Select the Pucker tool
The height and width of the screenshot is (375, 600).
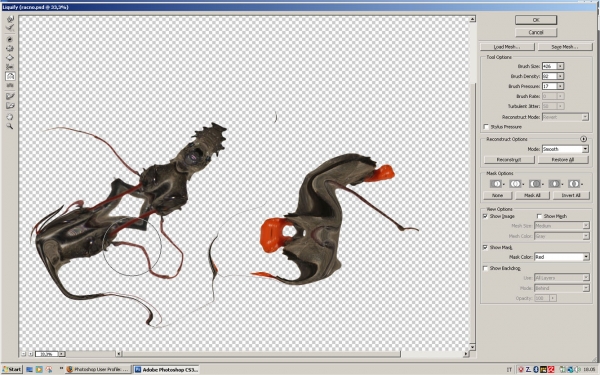pyautogui.click(x=10, y=49)
